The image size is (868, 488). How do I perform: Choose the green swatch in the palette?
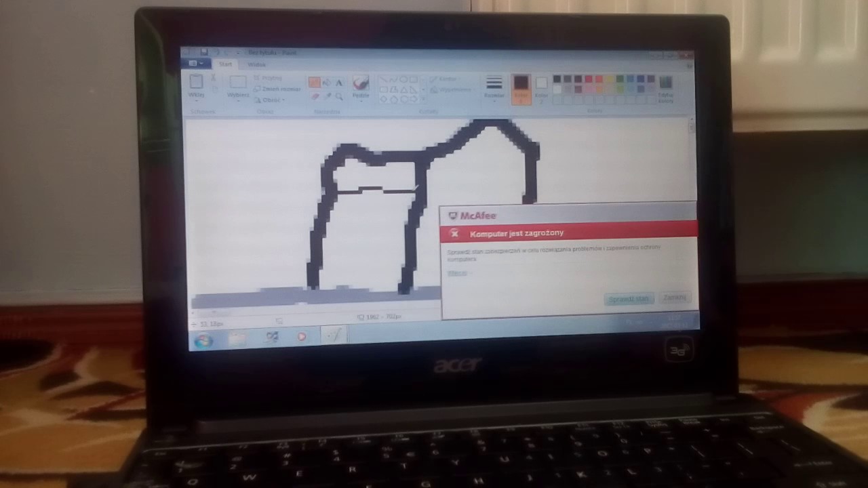pyautogui.click(x=620, y=79)
